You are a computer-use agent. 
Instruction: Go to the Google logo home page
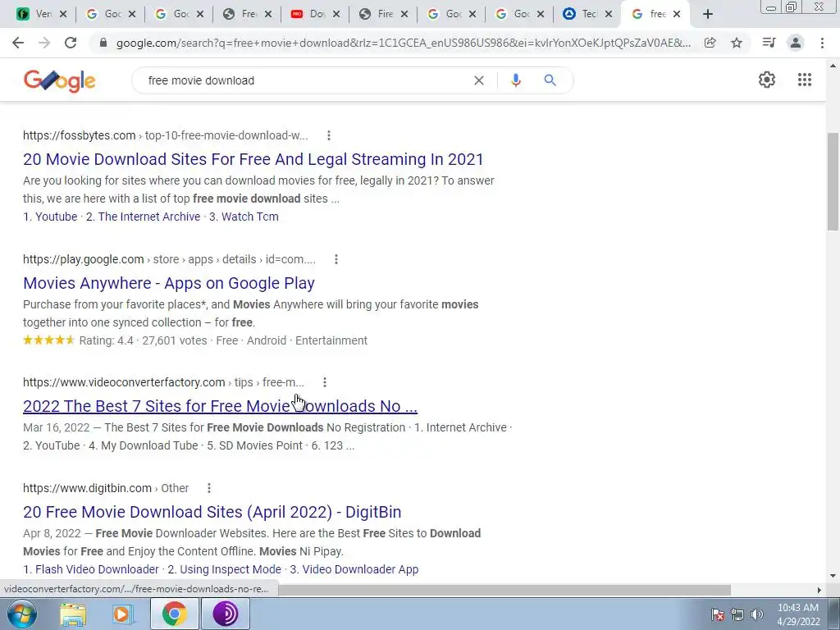59,80
